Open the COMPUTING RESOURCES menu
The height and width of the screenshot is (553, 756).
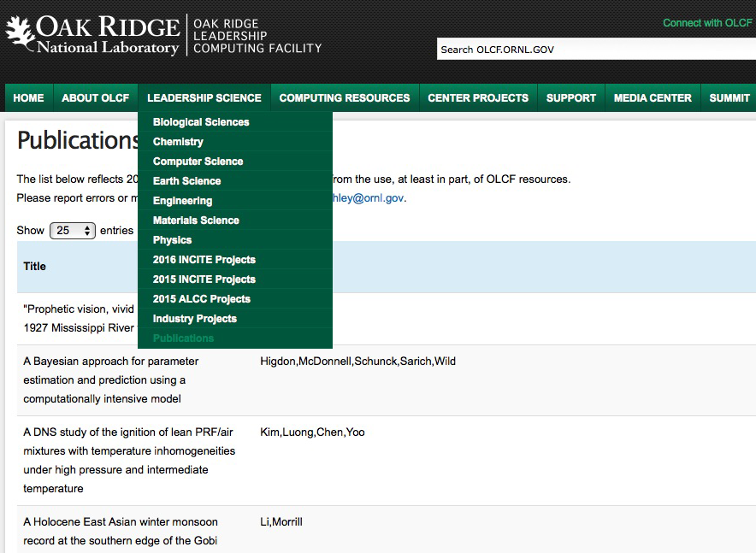(344, 98)
